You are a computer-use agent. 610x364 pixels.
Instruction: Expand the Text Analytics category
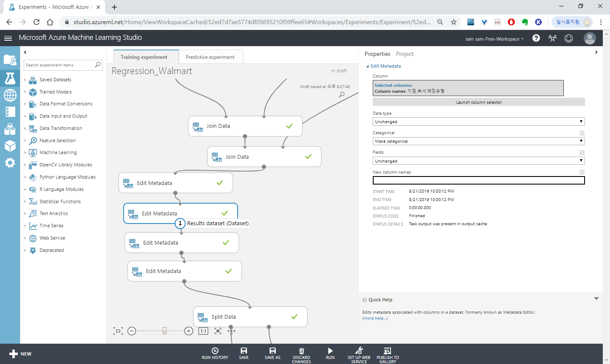click(25, 213)
